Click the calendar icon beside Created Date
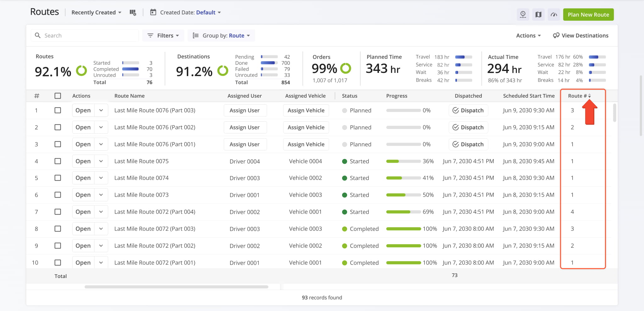Viewport: 644px width, 311px height. (153, 13)
